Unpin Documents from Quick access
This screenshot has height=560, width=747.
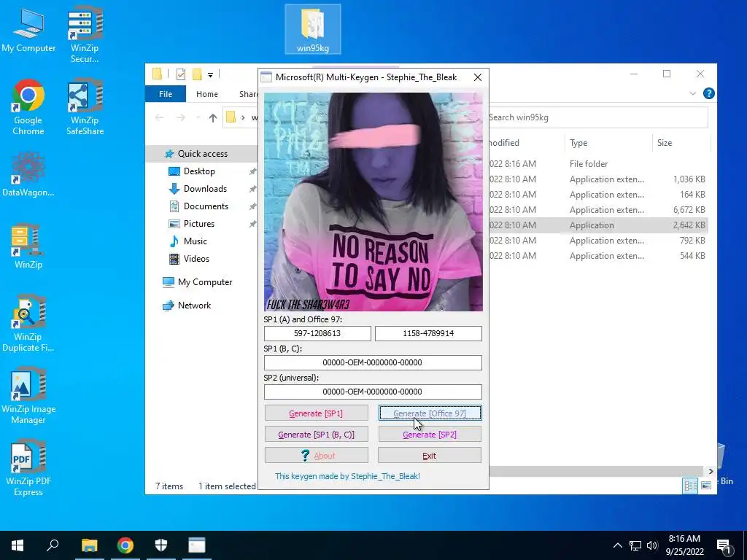[252, 206]
